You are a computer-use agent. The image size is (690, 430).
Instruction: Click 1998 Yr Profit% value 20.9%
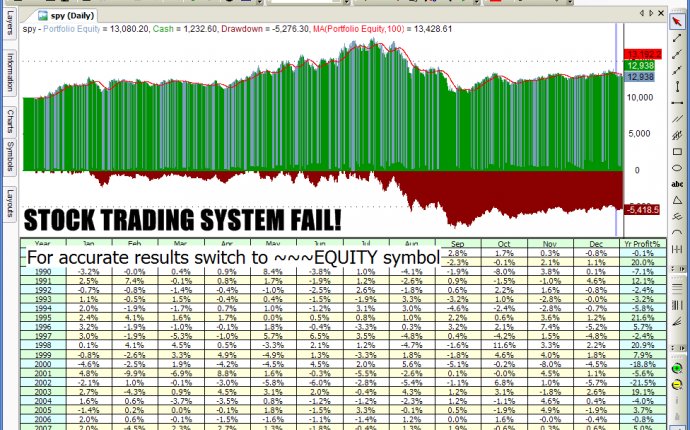pyautogui.click(x=643, y=345)
